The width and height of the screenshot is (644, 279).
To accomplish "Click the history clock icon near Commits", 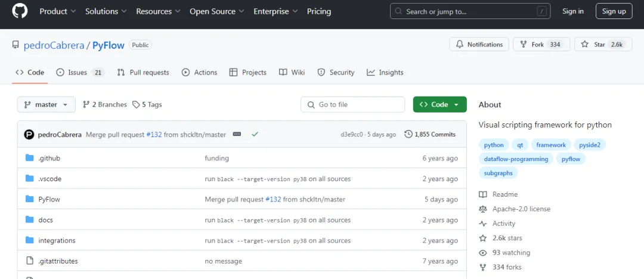I will (408, 134).
